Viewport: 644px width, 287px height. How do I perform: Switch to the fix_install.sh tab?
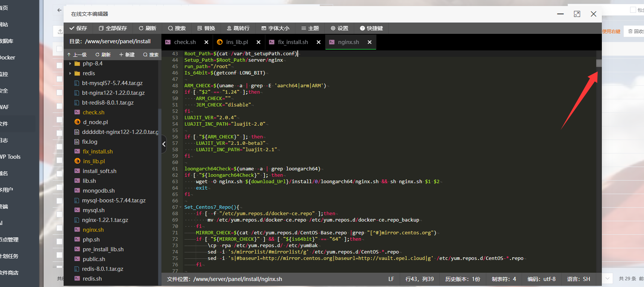coord(293,42)
